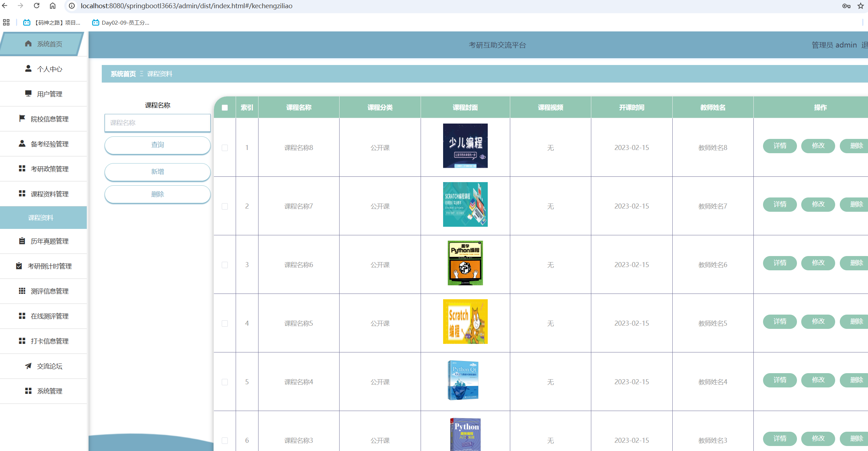
Task: Open the Day02-09 bookmark
Action: tap(121, 22)
